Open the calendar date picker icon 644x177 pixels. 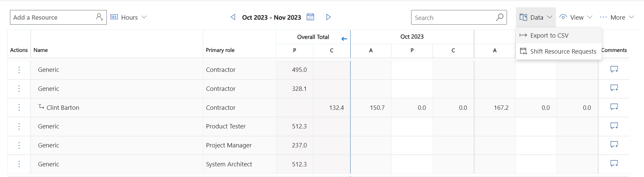[310, 17]
